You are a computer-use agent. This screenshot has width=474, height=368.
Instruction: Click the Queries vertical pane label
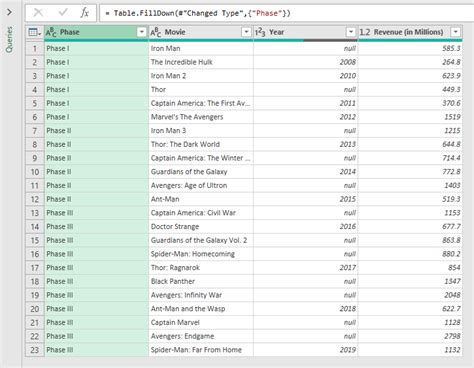click(9, 40)
